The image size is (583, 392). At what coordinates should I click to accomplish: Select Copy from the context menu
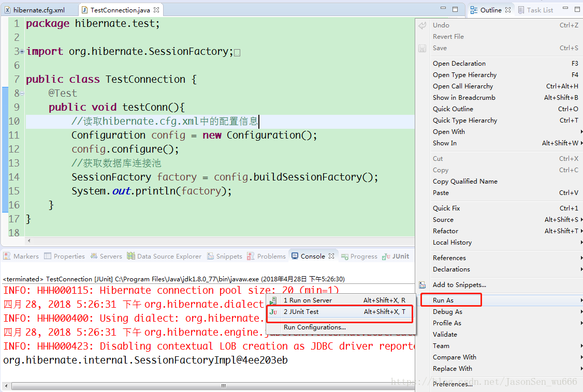pyautogui.click(x=499, y=170)
